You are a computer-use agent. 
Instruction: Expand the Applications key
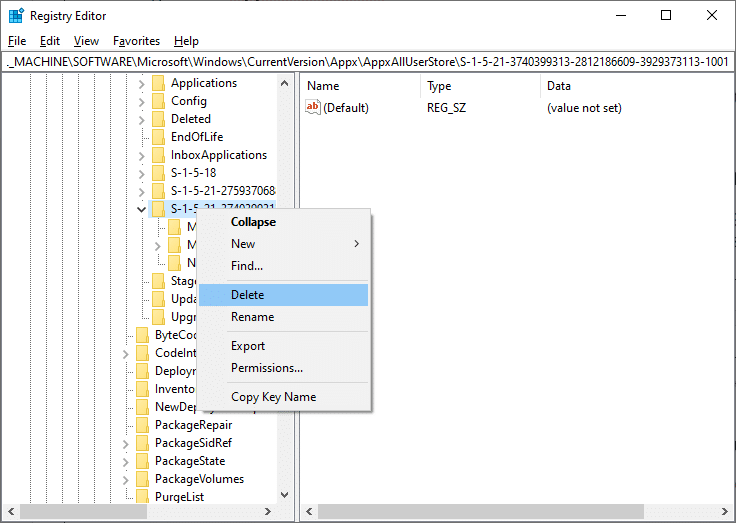[x=142, y=85]
